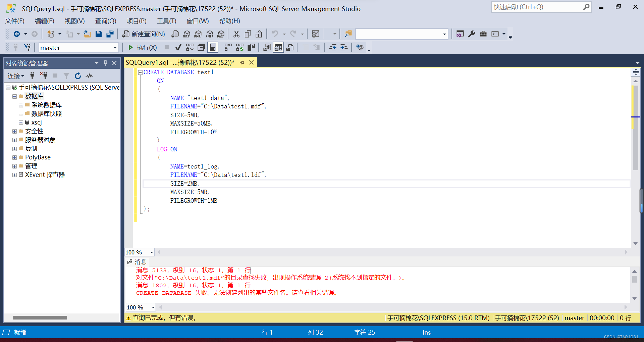Click the editor vertical scrollbar thumb
644x342 pixels.
click(635, 128)
